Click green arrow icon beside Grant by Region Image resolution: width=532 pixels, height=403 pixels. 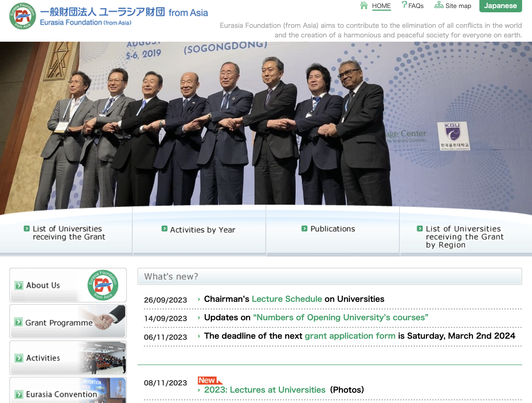coord(420,228)
